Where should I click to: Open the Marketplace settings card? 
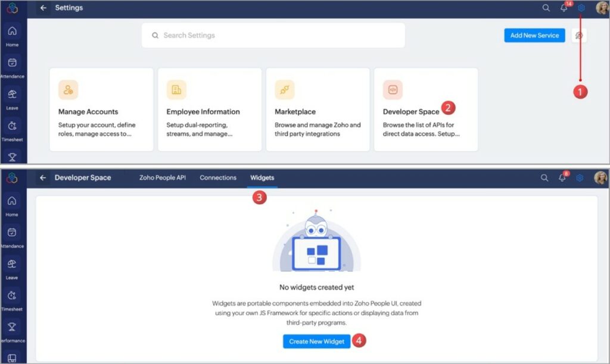(318, 110)
